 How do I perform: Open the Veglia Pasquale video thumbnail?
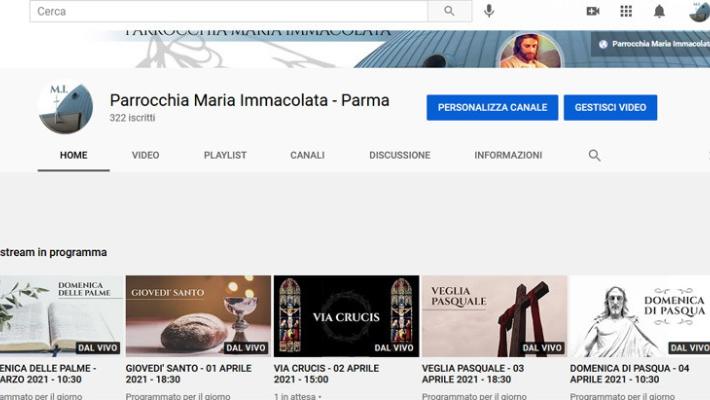click(x=494, y=316)
